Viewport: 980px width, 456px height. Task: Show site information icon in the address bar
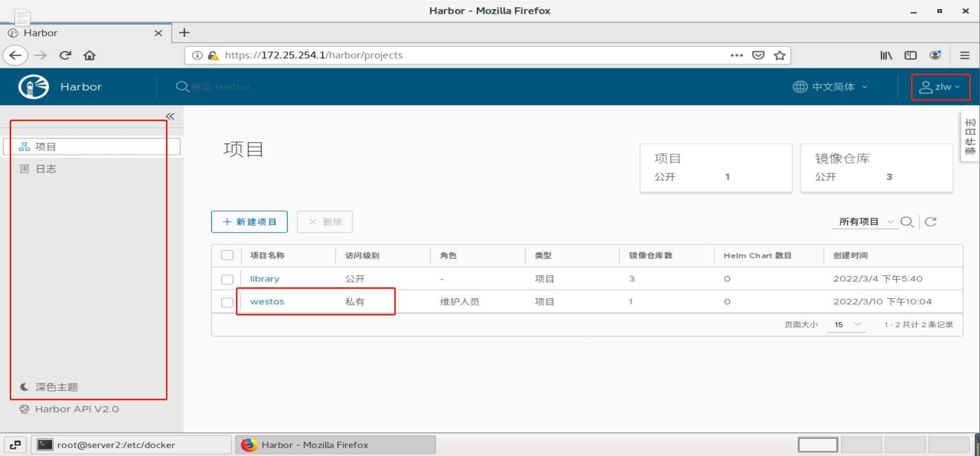tap(197, 55)
